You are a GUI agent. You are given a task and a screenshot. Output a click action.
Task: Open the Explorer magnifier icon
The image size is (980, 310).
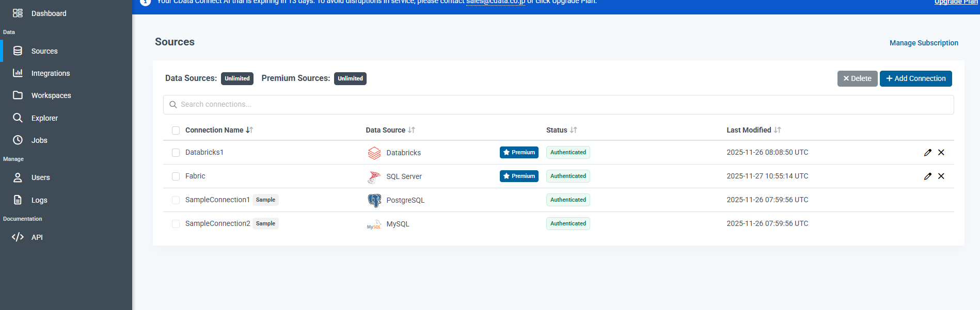[x=18, y=118]
